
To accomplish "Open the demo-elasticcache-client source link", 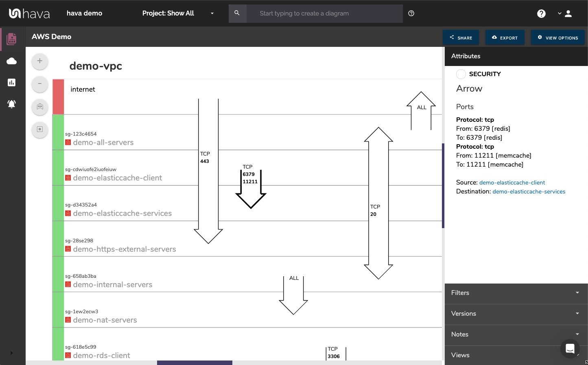I will [x=512, y=182].
